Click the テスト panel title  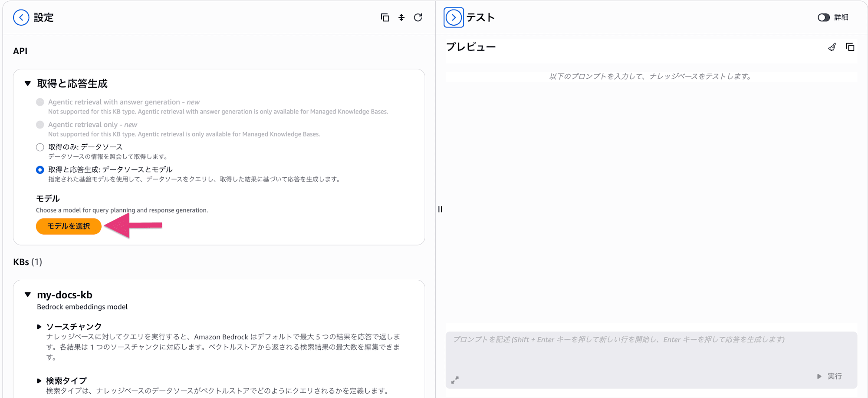coord(480,17)
